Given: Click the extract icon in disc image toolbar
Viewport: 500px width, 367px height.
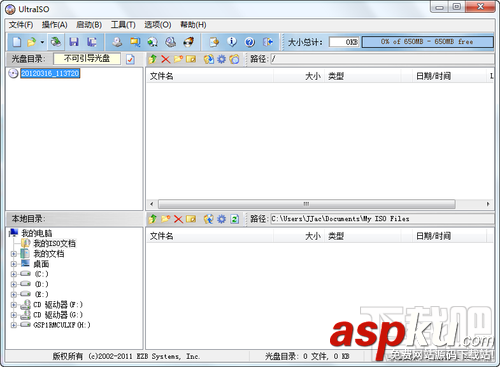Looking at the screenshot, I should pos(209,59).
